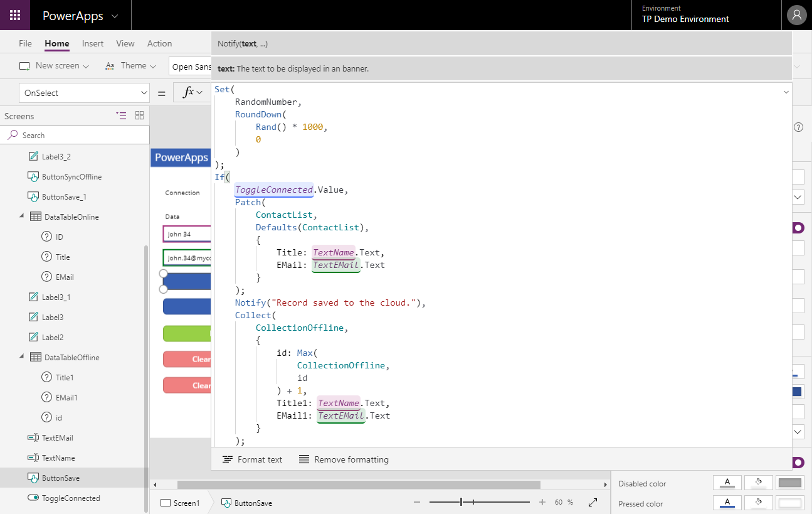Image resolution: width=812 pixels, height=514 pixels.
Task: Open the app launcher waffle icon
Action: pyautogui.click(x=15, y=16)
